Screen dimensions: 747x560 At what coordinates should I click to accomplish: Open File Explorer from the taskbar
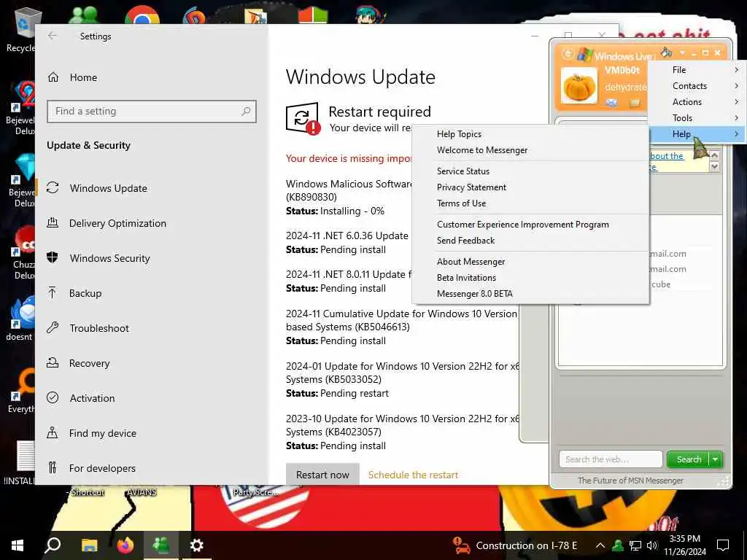click(x=89, y=545)
